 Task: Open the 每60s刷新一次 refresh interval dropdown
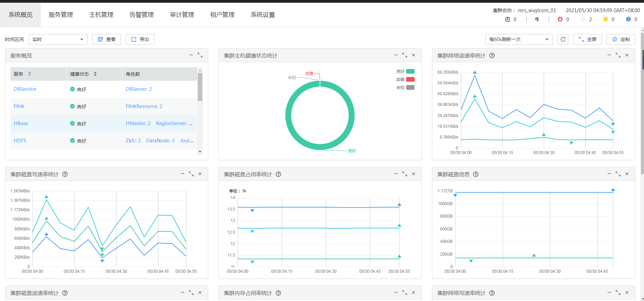coord(519,39)
